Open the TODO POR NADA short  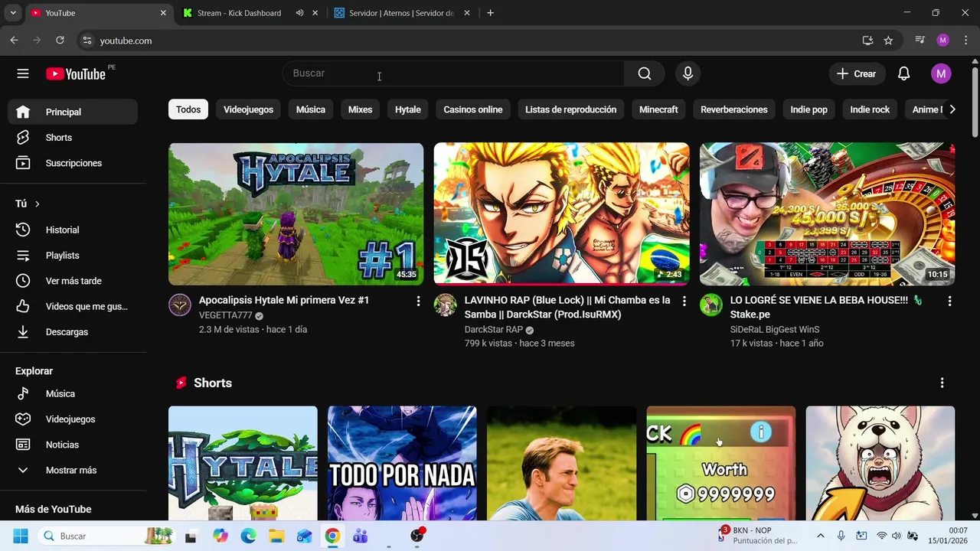click(x=402, y=463)
